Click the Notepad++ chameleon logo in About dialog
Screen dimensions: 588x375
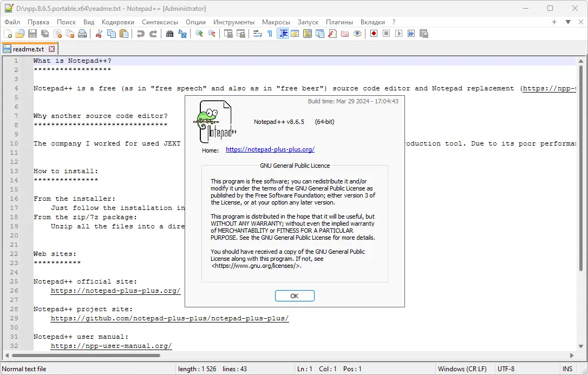pos(215,122)
